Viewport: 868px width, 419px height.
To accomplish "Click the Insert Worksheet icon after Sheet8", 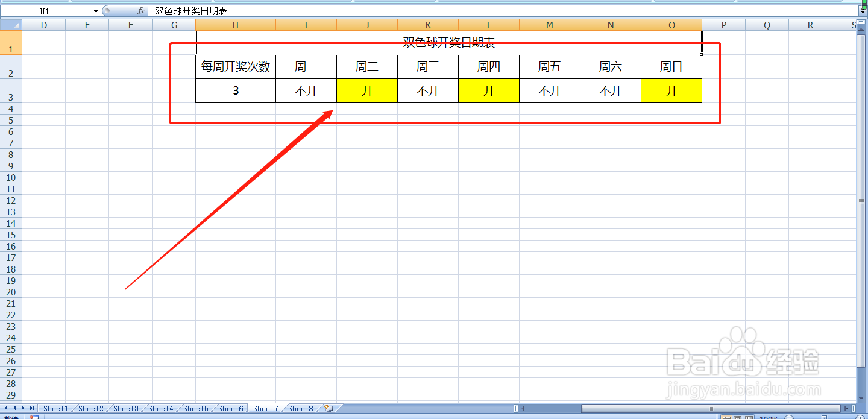I will point(329,408).
